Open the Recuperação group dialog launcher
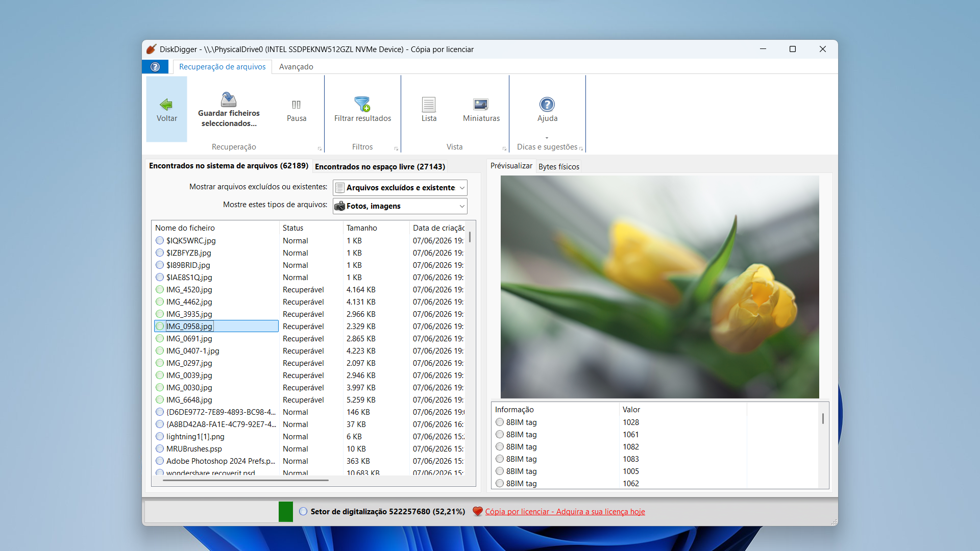 pos(320,148)
